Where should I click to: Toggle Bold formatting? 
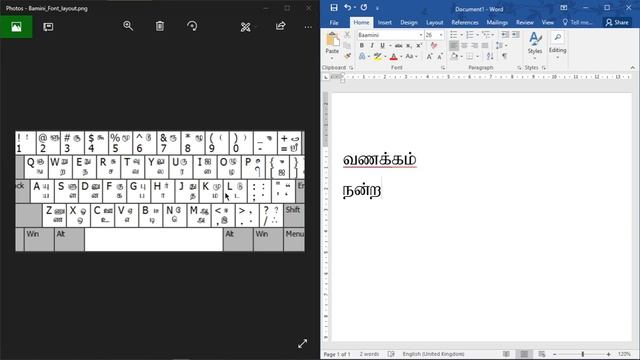[362, 46]
